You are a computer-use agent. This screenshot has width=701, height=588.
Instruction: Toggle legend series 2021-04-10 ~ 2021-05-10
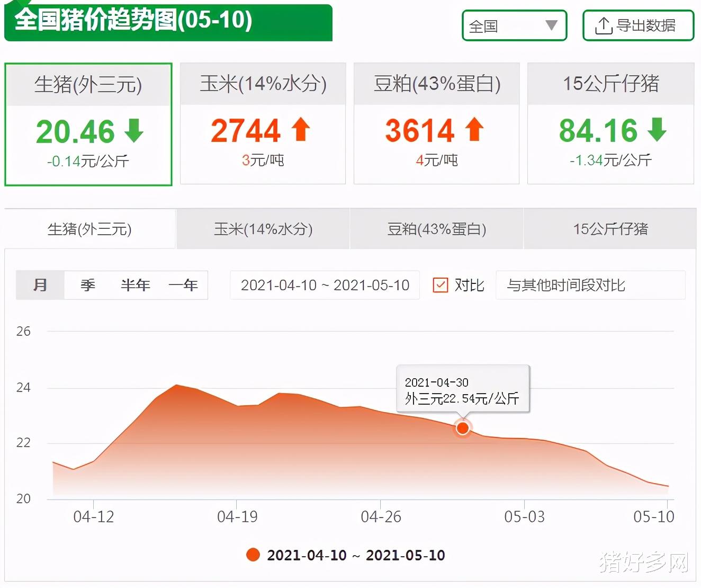tap(346, 555)
